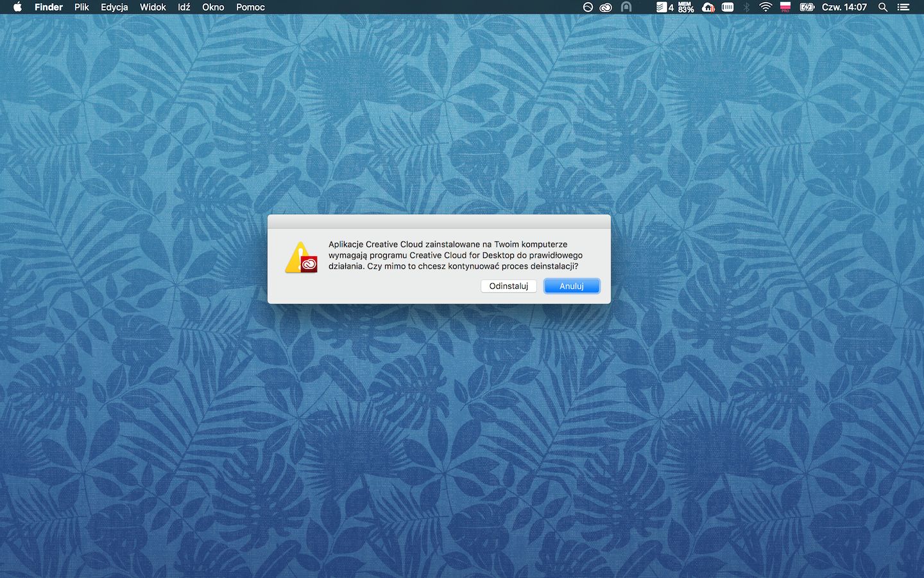
Task: Open the Idź menu
Action: pyautogui.click(x=184, y=7)
